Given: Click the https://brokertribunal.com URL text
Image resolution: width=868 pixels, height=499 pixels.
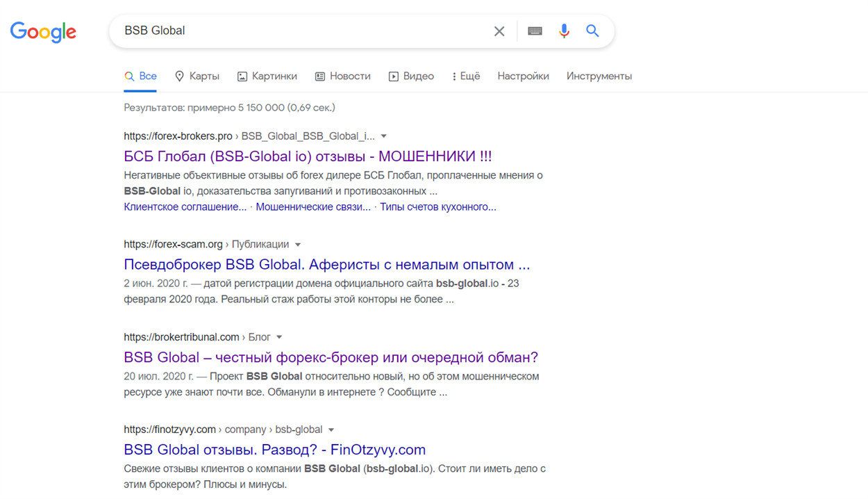Looking at the screenshot, I should pyautogui.click(x=181, y=337).
